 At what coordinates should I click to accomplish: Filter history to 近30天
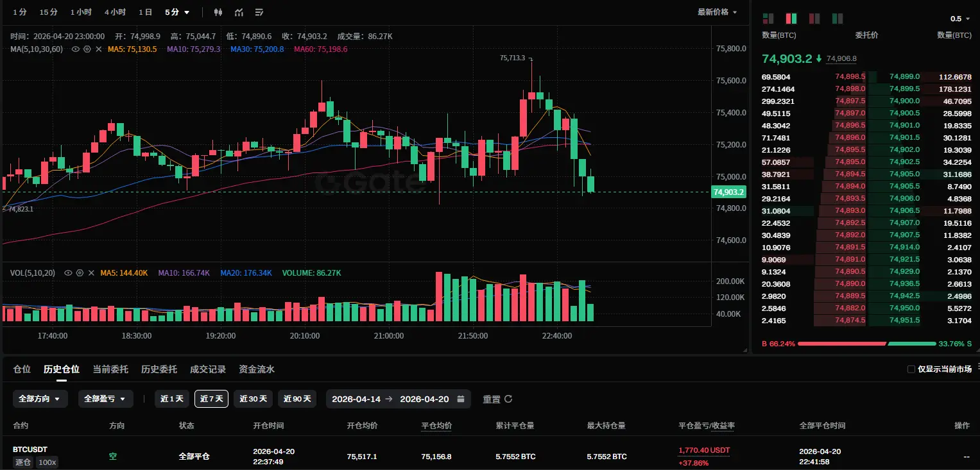coord(254,399)
